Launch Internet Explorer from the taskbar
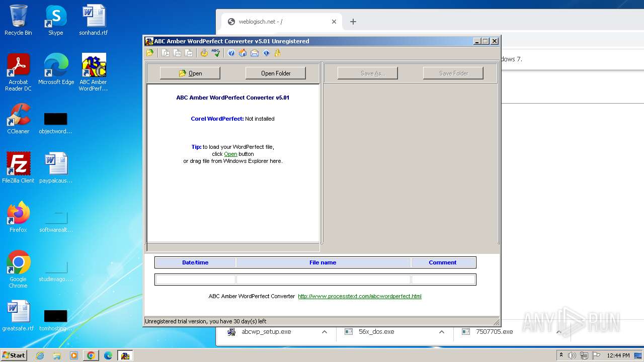Screen dimensions: 644x362 [x=40, y=355]
